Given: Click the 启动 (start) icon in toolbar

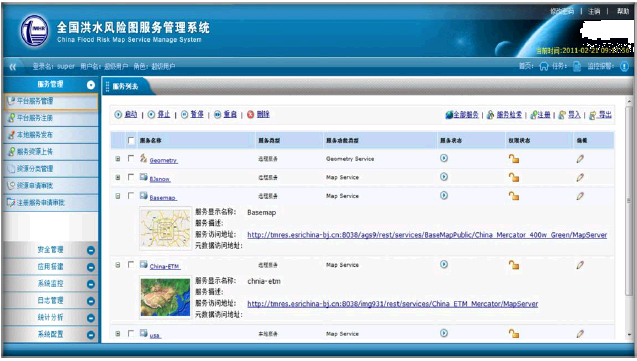Looking at the screenshot, I should click(x=118, y=115).
